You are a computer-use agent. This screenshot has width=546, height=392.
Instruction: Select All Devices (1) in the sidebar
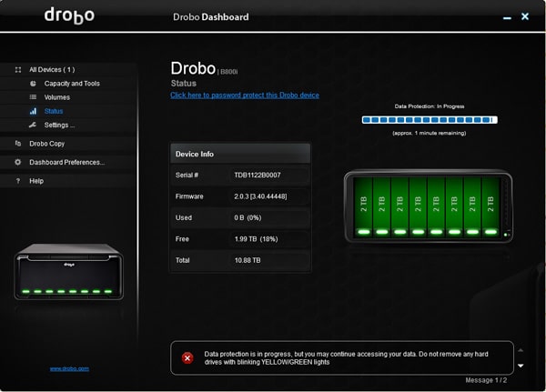coord(52,70)
